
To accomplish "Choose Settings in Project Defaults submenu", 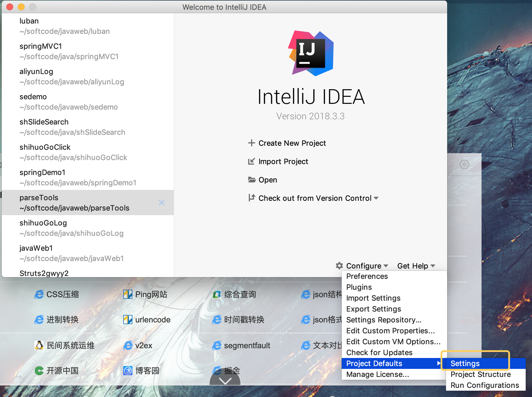I will [486, 363].
